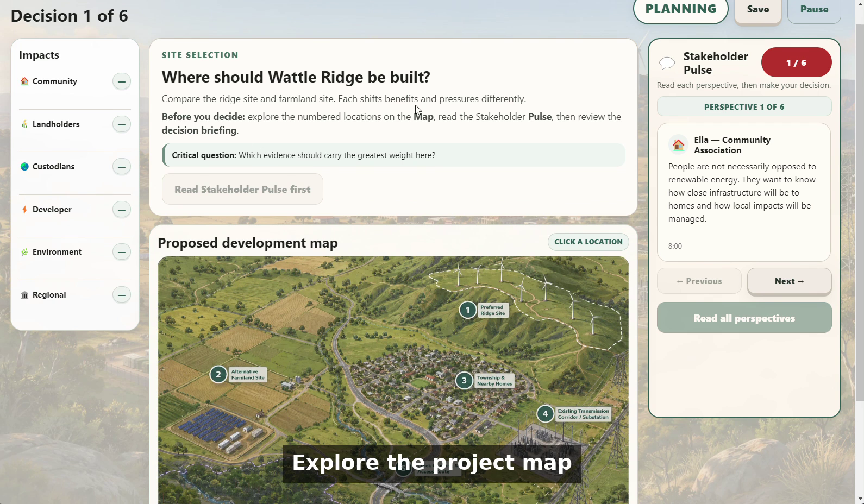Click the Preferred Ridge Site map label

(493, 310)
